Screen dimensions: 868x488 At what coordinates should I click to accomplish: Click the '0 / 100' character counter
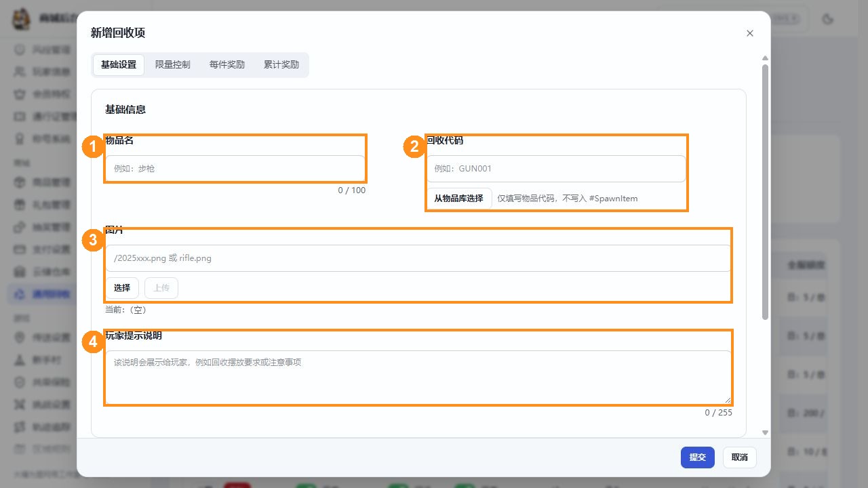(352, 190)
